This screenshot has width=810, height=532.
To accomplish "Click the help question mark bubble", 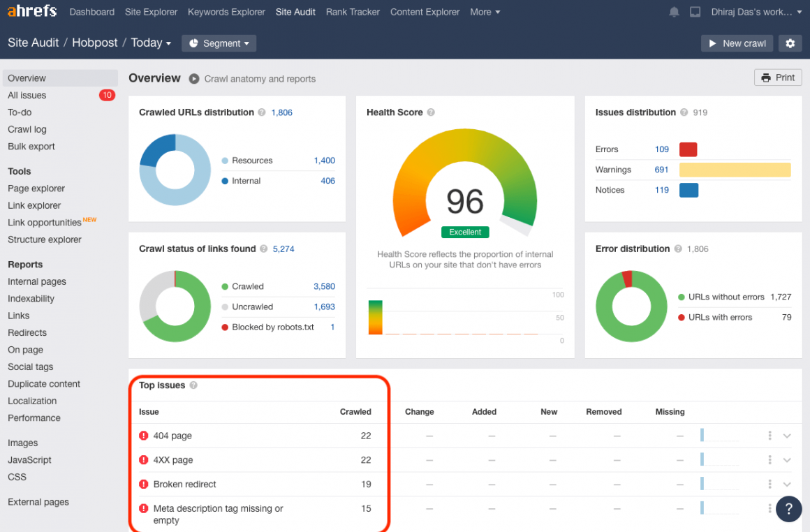I will tap(788, 508).
